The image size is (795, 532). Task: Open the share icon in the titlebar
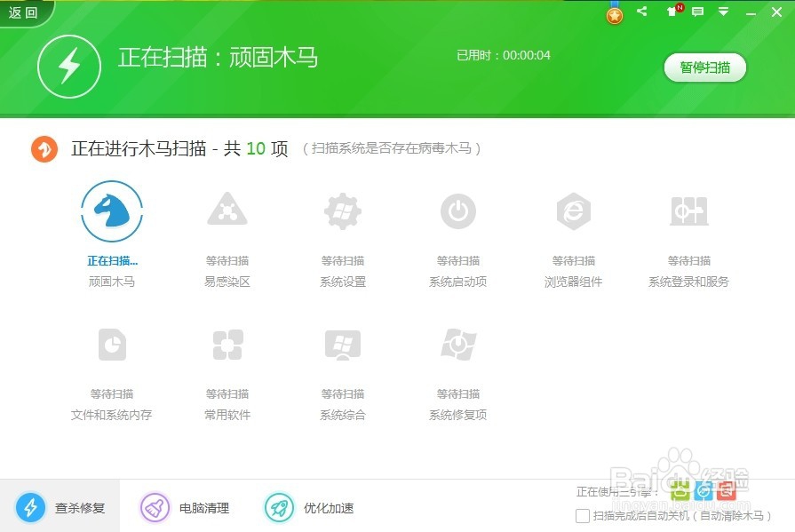[641, 12]
